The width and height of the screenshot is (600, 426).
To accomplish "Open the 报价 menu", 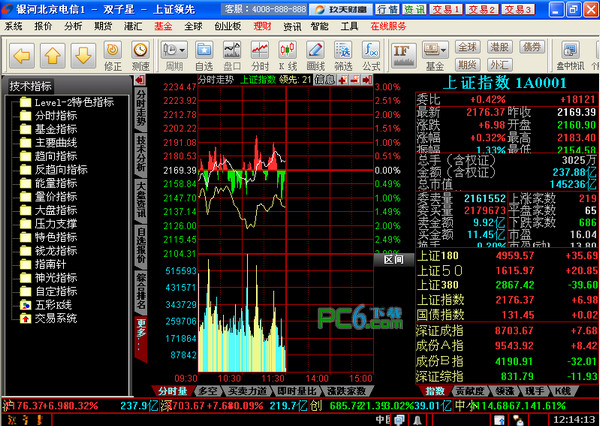I will pos(43,26).
